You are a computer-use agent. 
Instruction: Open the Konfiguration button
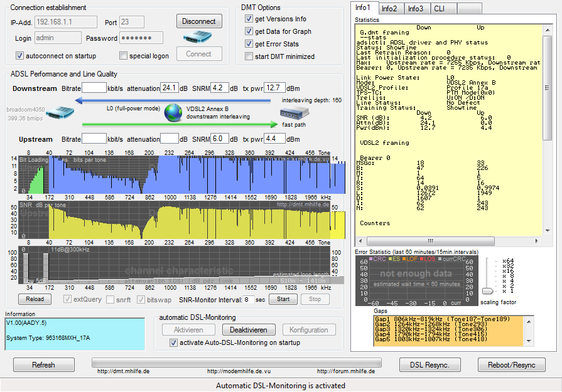309,330
